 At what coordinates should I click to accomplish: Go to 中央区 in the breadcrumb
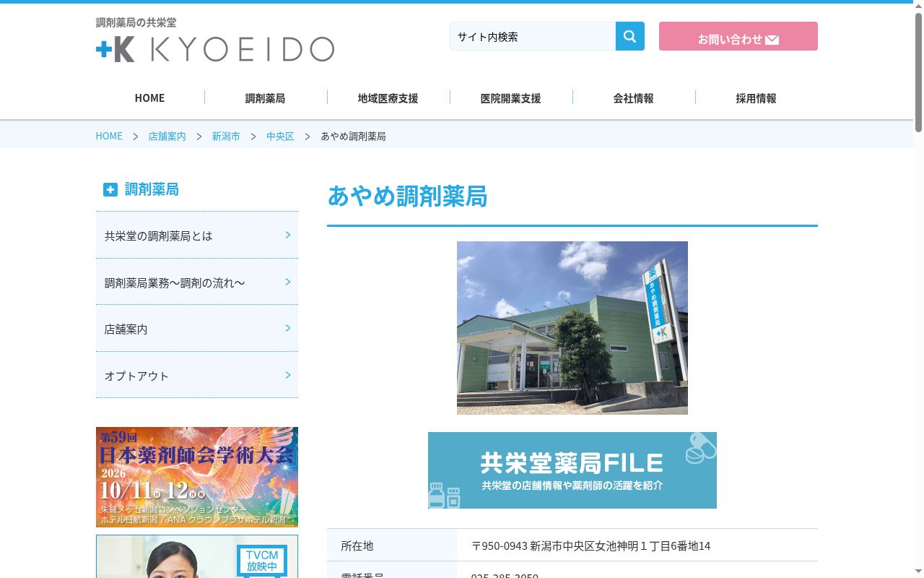pyautogui.click(x=280, y=136)
